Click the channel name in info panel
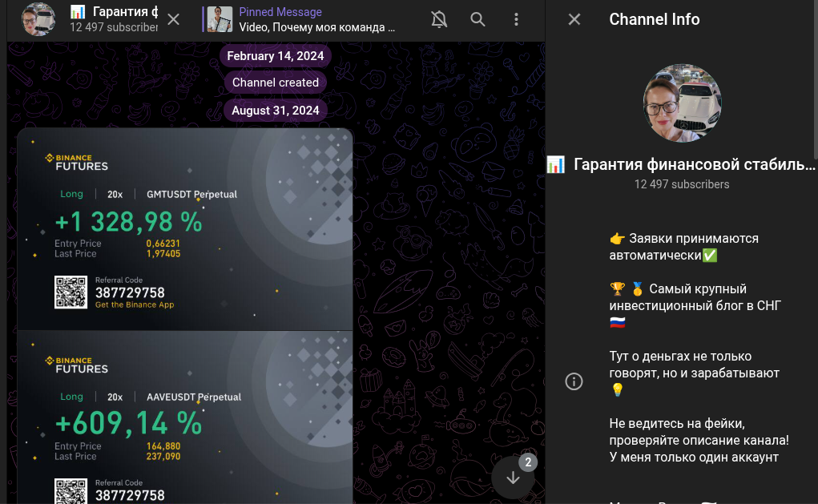Screen dimensions: 818x504 694,164
